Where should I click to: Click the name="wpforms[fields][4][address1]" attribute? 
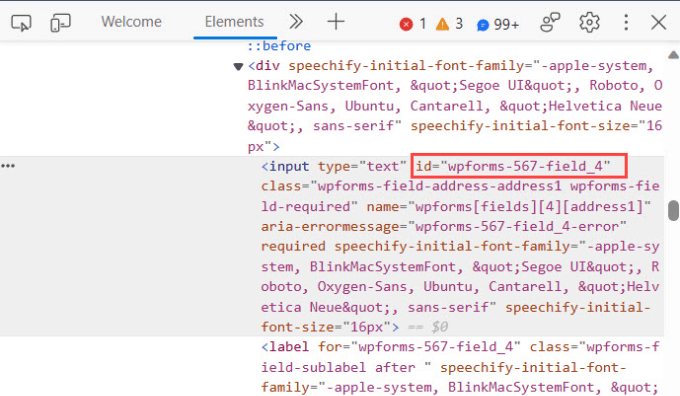508,206
